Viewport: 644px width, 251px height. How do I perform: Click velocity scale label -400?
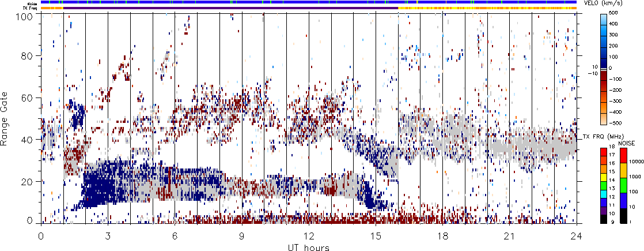click(615, 112)
